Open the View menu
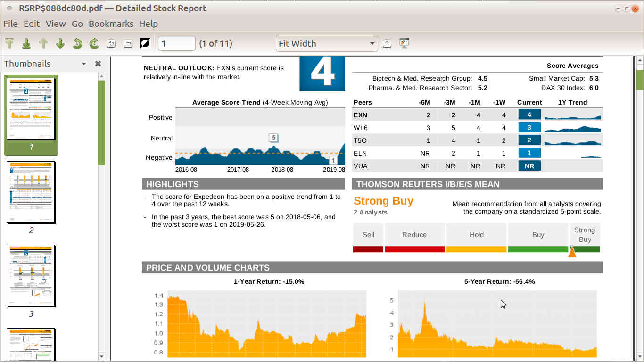This screenshot has width=644, height=362. (56, 24)
